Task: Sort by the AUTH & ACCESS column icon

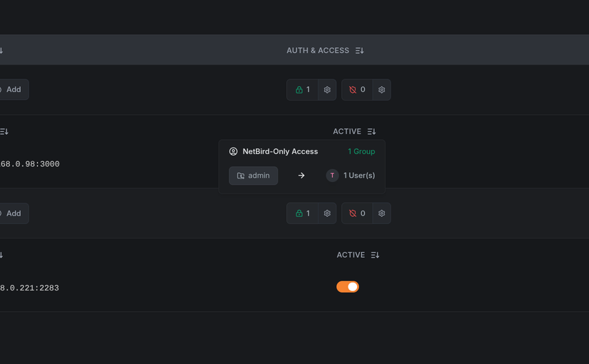Action: tap(360, 51)
